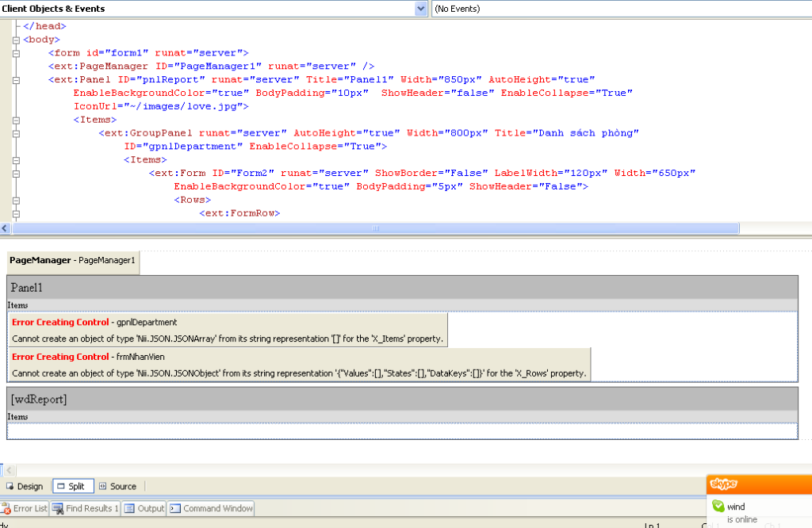812x528 pixels.
Task: Click the Skype logo in notification
Action: click(x=723, y=484)
